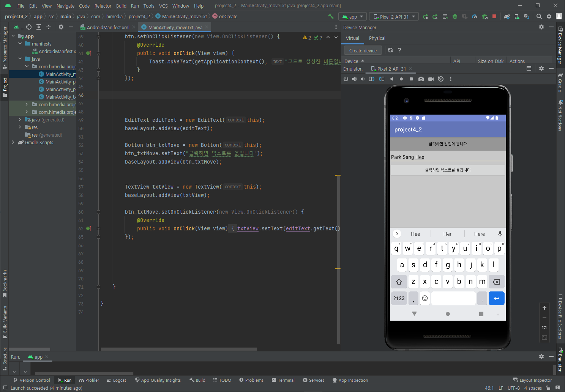Click the Apply Code Changes icon

point(445,17)
